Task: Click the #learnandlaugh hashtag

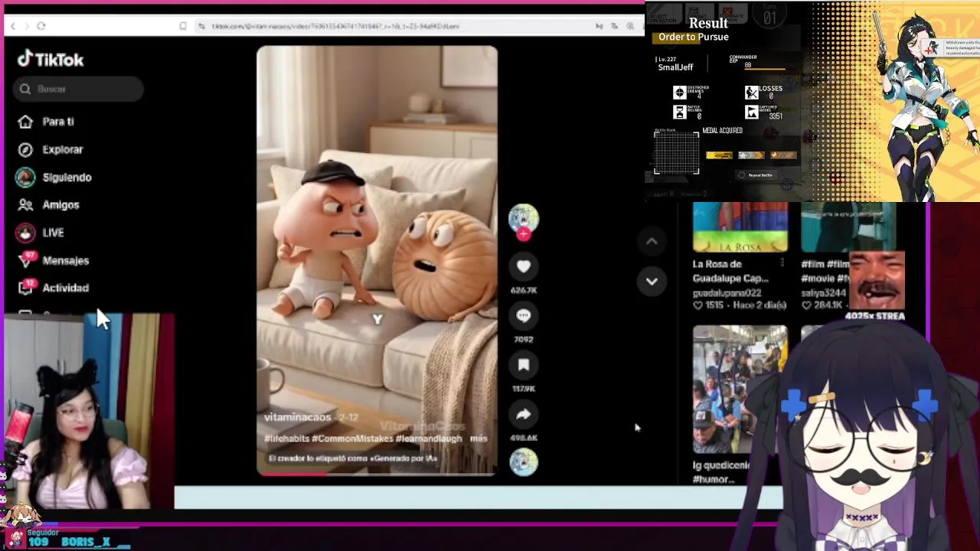Action: [x=429, y=439]
